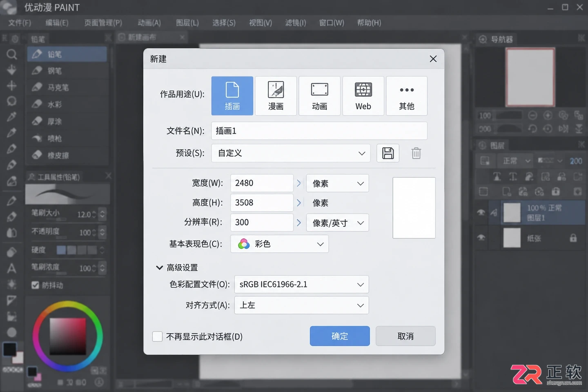Choose the 漫画 comic purpose icon
588x392 pixels.
(x=276, y=96)
